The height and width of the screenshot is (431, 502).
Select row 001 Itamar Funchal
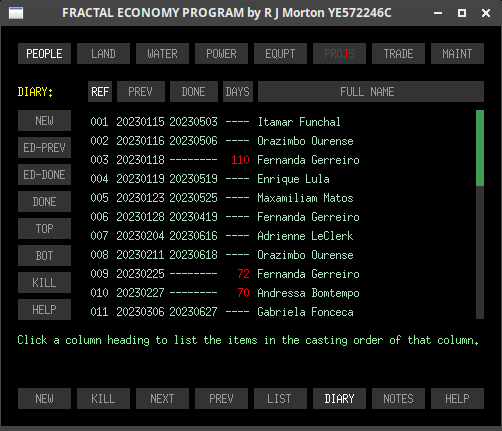tap(215, 122)
